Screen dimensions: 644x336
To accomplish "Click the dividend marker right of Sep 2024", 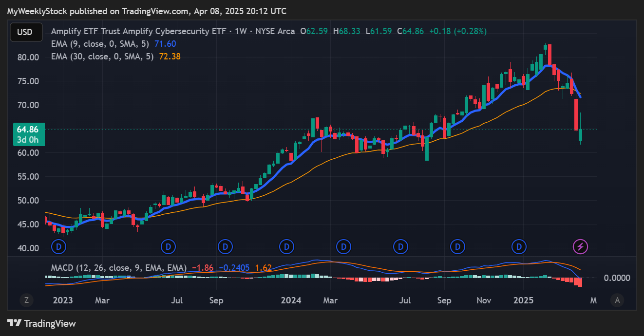I will 457,246.
